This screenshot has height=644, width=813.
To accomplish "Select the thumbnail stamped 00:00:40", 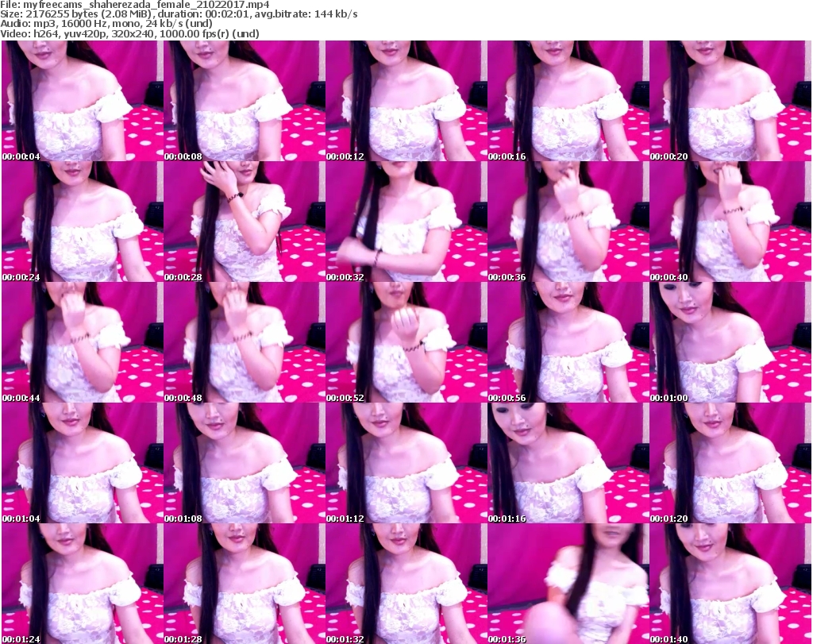I will (x=730, y=222).
